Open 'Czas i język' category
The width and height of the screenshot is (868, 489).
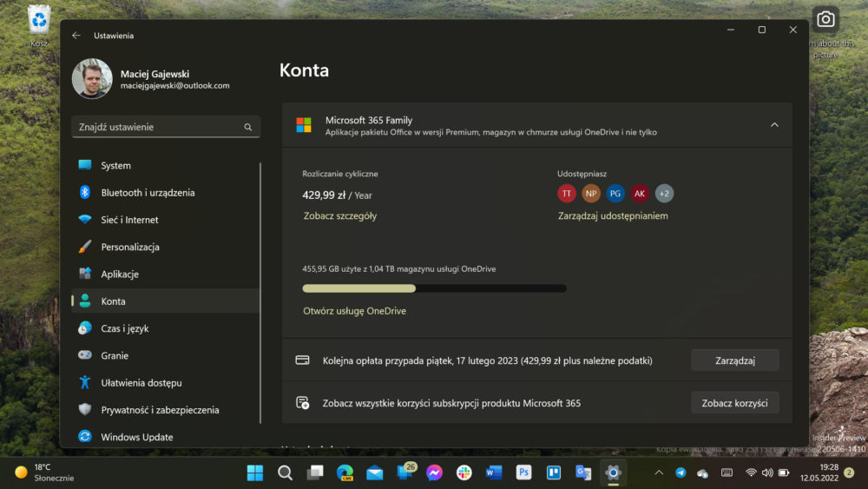coord(166,328)
